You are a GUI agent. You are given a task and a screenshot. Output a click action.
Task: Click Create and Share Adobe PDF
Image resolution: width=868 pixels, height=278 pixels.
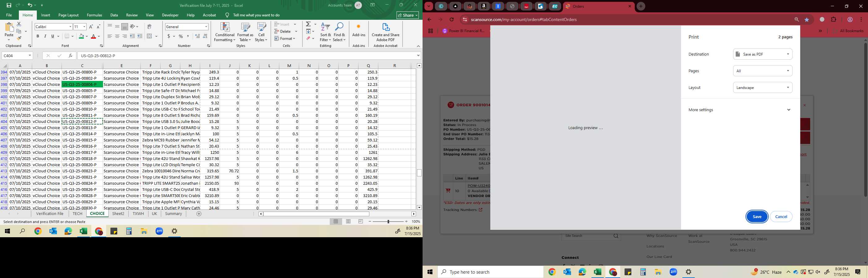385,32
